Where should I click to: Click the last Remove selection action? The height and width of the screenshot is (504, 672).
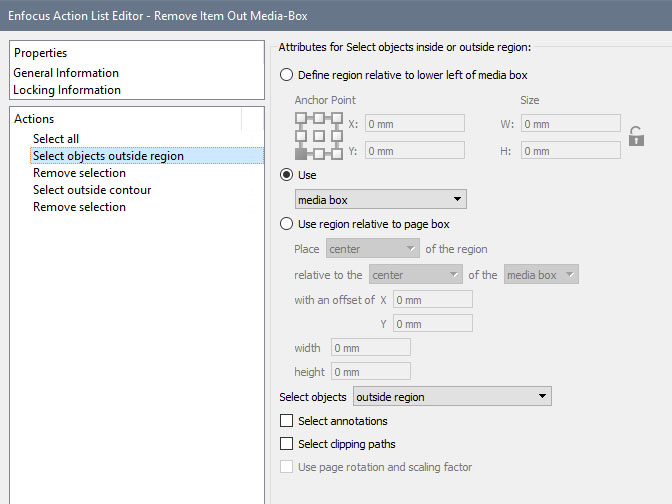79,207
